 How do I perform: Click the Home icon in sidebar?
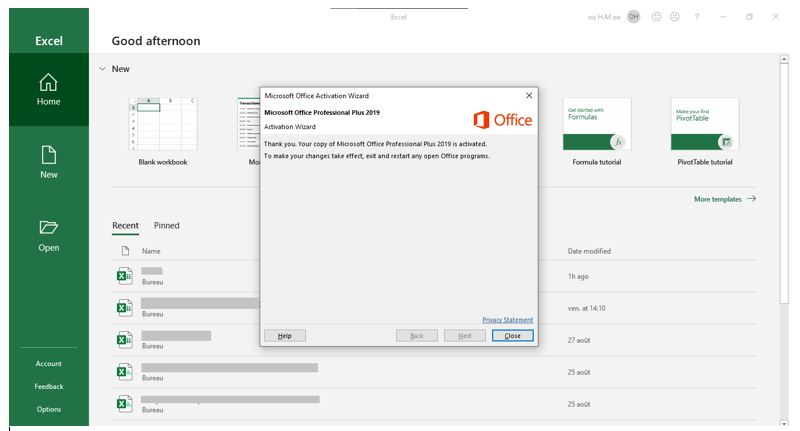pos(48,82)
